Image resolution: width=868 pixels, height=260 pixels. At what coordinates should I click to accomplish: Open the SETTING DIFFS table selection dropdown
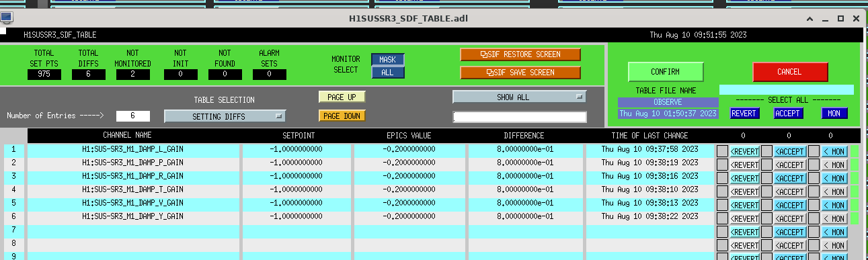[225, 116]
